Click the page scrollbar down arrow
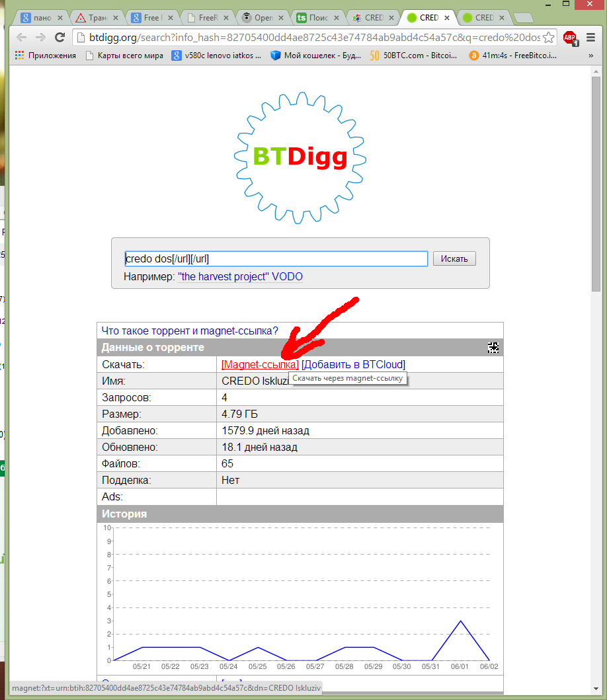Screen dimensions: 607x700 (x=596, y=689)
